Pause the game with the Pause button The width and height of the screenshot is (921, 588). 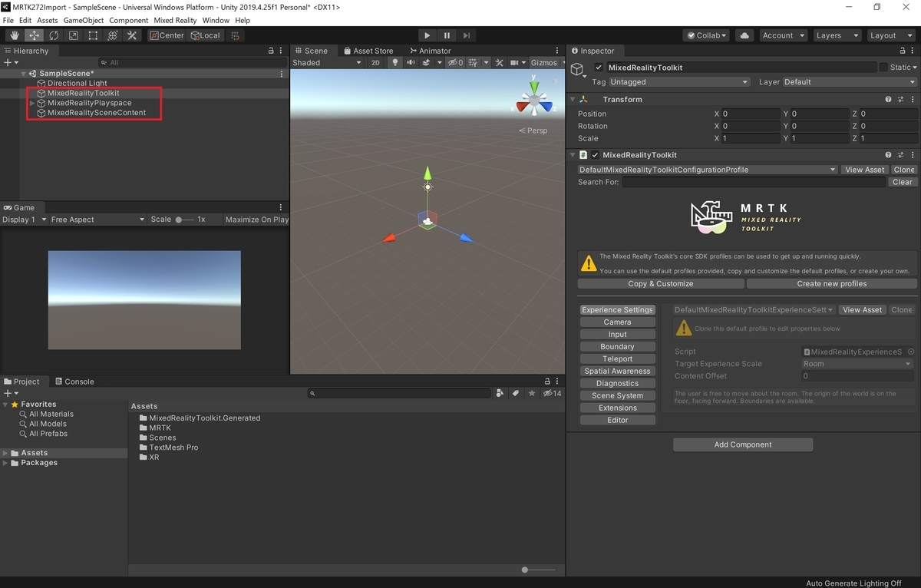point(447,35)
